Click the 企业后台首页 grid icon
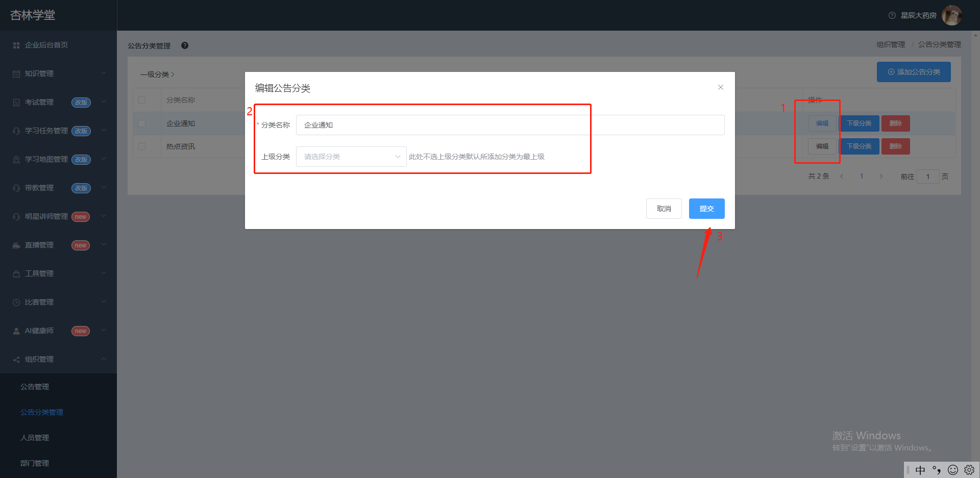Screen dimensions: 980x478 (16, 45)
